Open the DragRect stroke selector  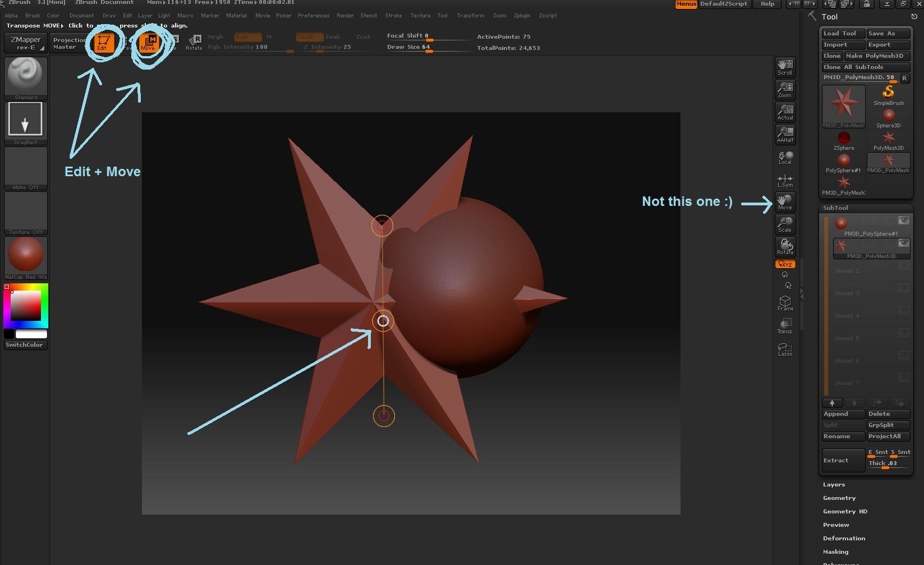(x=26, y=123)
